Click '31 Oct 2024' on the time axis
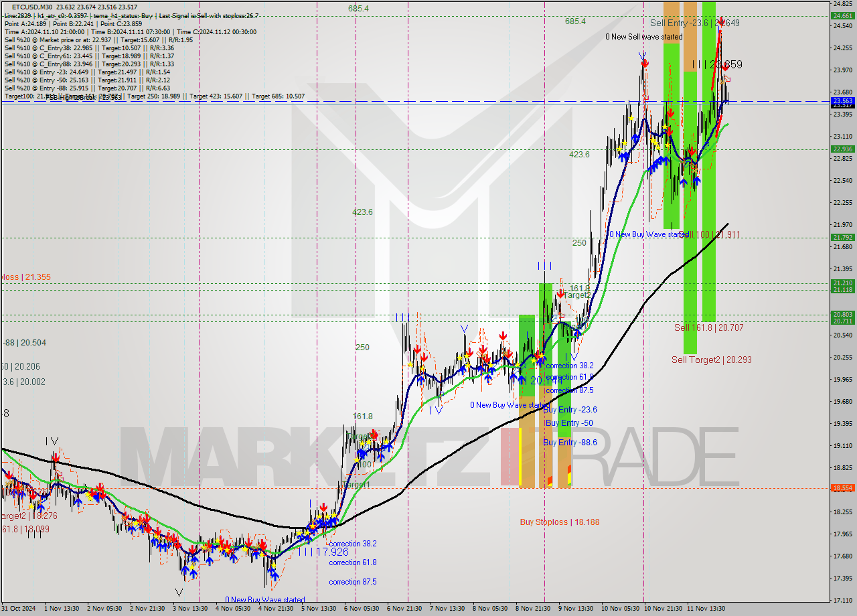The width and height of the screenshot is (857, 616). [x=17, y=608]
